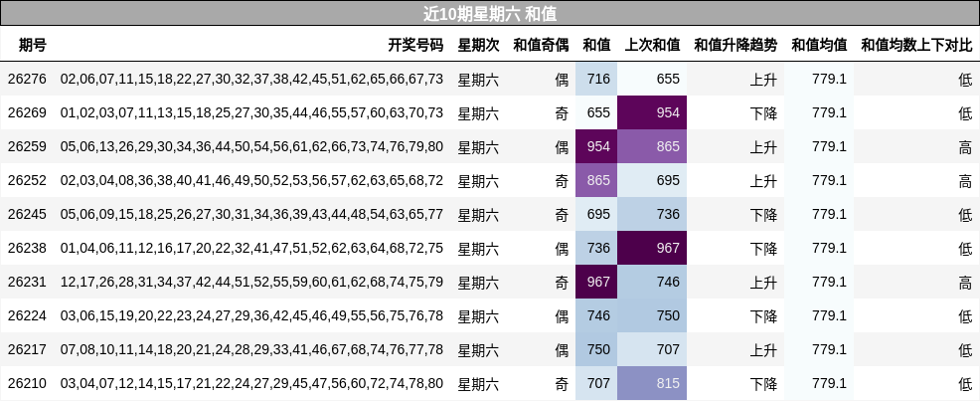Click the 星期次 column header

click(479, 45)
